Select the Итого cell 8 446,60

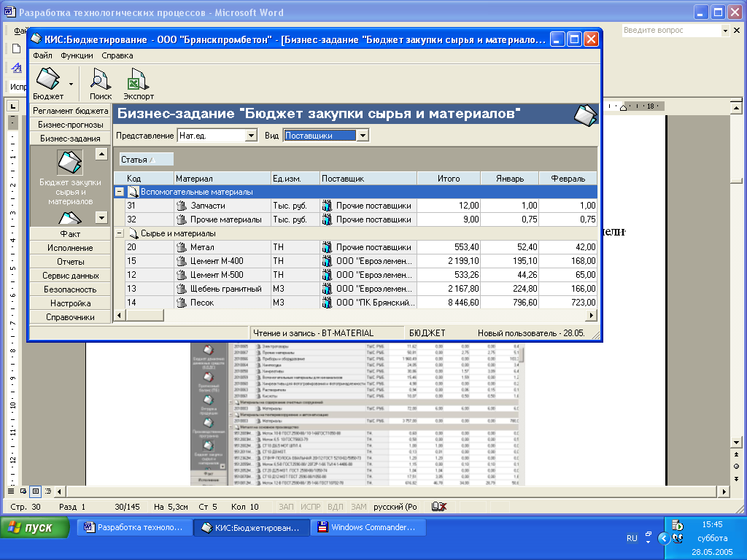point(449,303)
